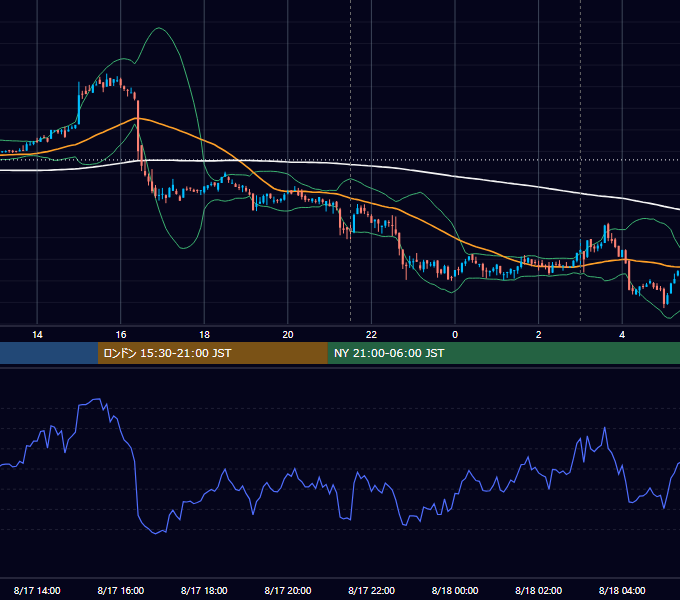
Task: Click the 18 hour axis label
Action: [204, 335]
